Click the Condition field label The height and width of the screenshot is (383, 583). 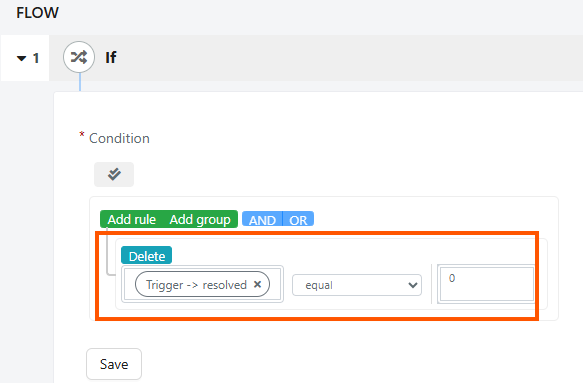pyautogui.click(x=119, y=138)
